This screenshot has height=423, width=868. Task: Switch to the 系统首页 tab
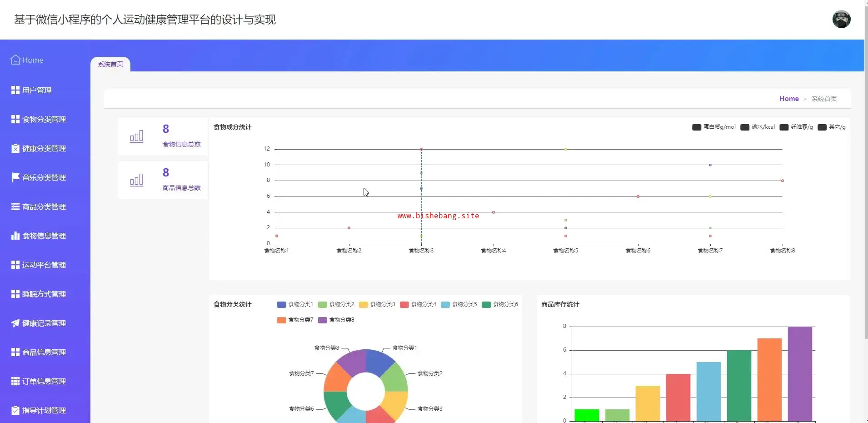coord(110,64)
